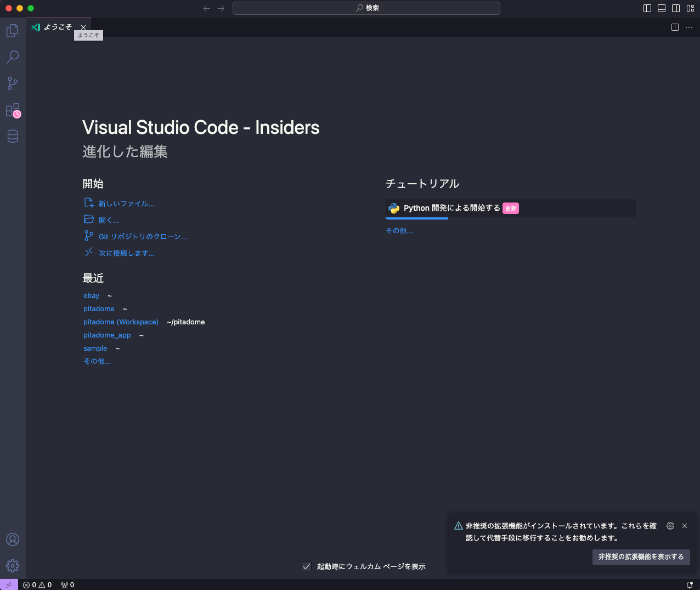Click 非推奨の拡張機能を表示する button
This screenshot has width=700, height=590.
[641, 557]
